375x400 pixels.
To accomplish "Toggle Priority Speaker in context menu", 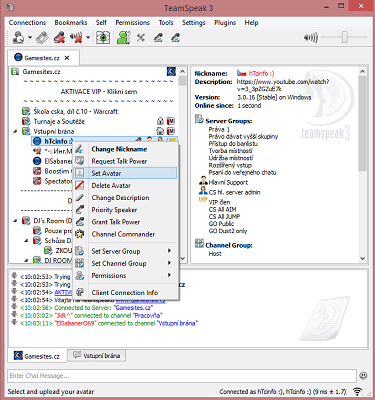I will [x=126, y=210].
